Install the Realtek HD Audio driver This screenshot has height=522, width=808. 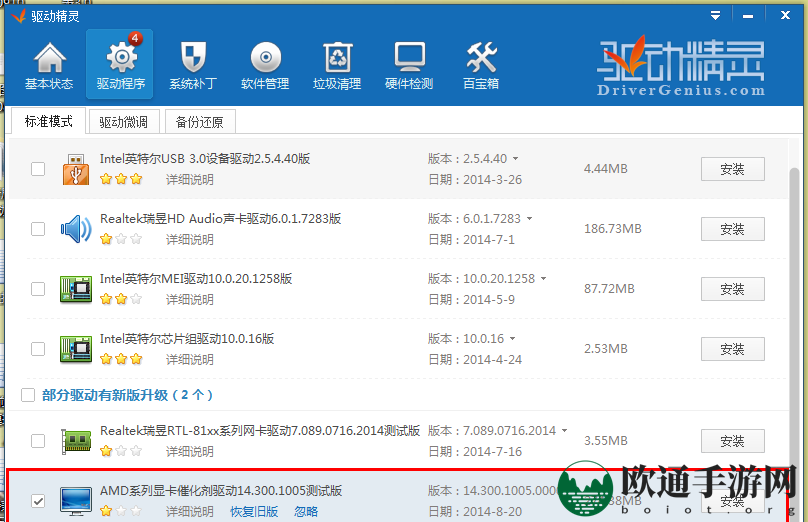732,229
